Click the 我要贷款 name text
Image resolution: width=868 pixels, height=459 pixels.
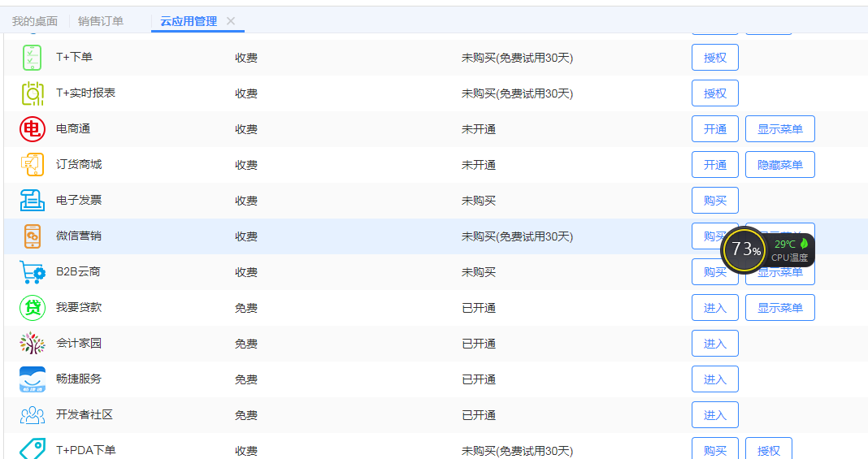79,307
